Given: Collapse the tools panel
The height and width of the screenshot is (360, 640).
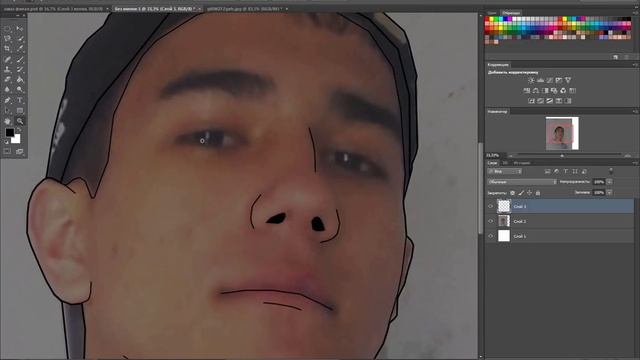Looking at the screenshot, I should (18, 16).
